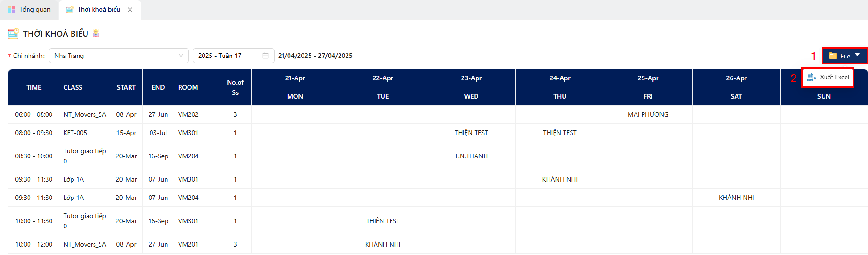Click the calendar icon in week picker
The width and height of the screenshot is (868, 255).
266,56
